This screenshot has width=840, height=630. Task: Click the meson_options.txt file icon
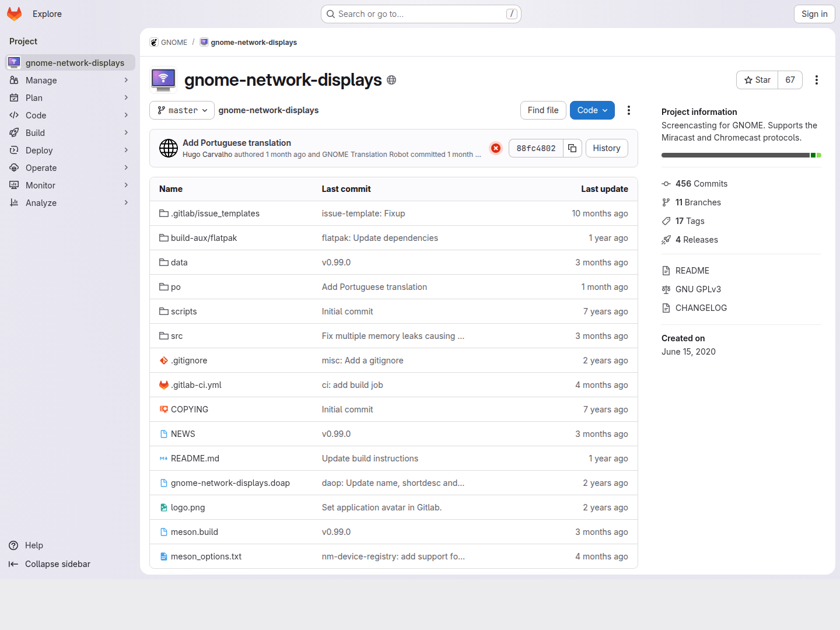coord(164,556)
